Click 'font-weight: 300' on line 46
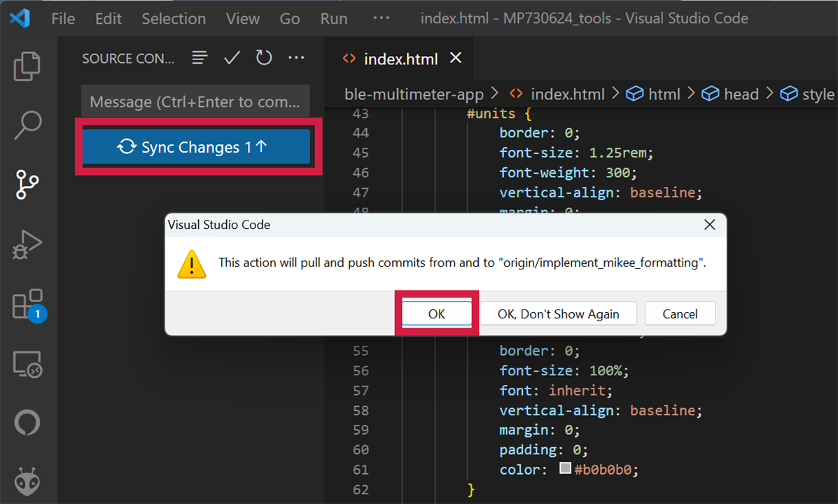The image size is (838, 504). (568, 173)
